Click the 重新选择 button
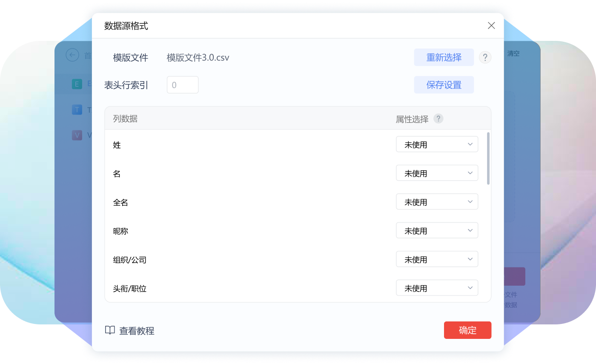596x364 pixels. click(444, 57)
